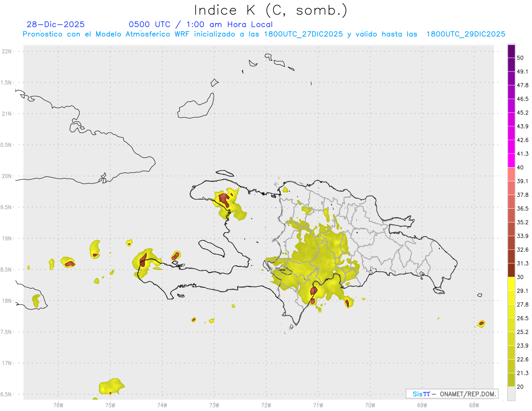The image size is (532, 411).
Task: Click the longitude label '68W'
Action: point(474,405)
